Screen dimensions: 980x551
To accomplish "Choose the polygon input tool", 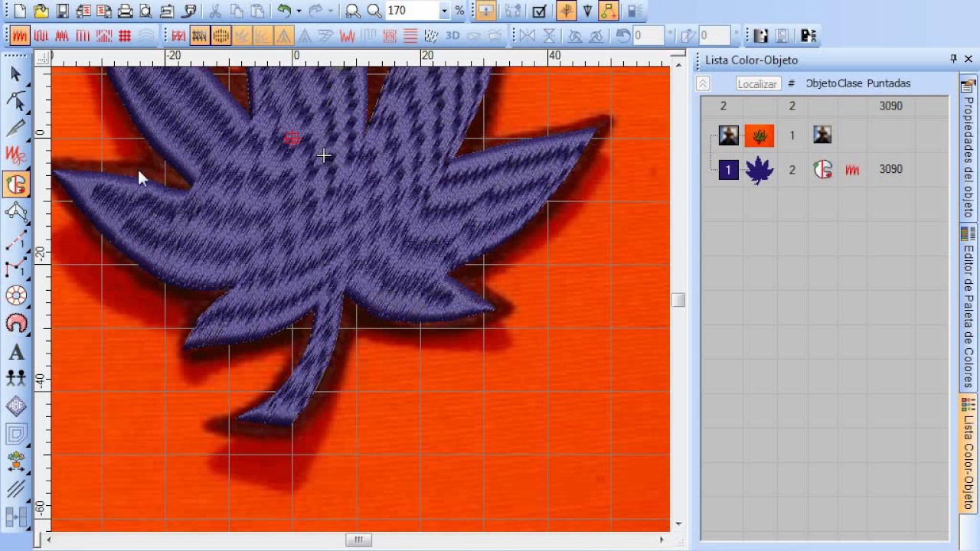I will click(16, 212).
